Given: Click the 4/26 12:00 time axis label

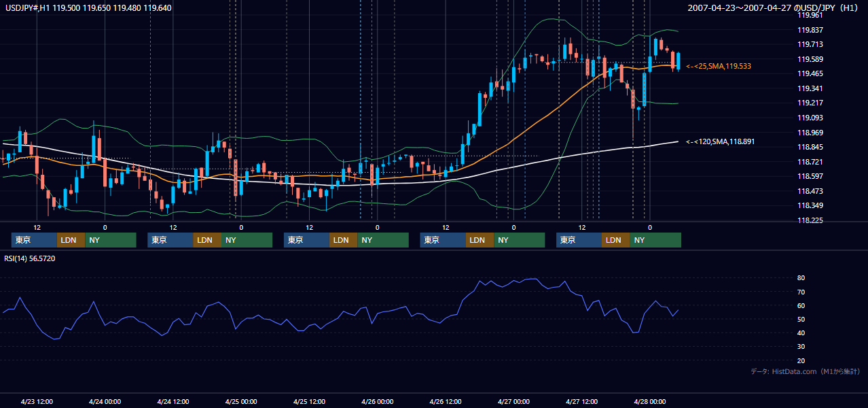Looking at the screenshot, I should [x=446, y=401].
